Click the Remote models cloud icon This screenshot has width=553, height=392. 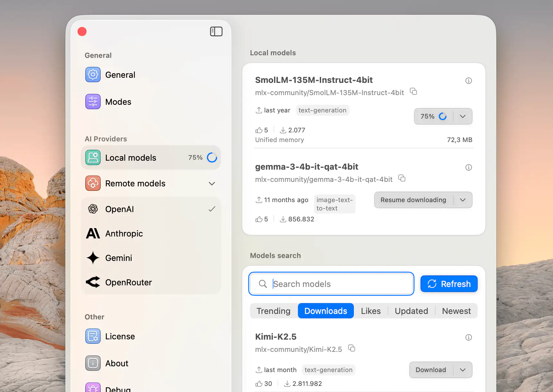click(93, 183)
